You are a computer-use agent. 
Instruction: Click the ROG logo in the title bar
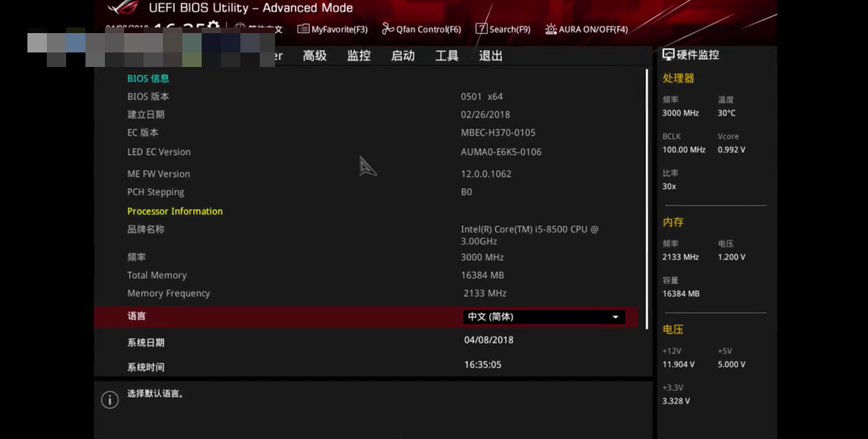(121, 8)
